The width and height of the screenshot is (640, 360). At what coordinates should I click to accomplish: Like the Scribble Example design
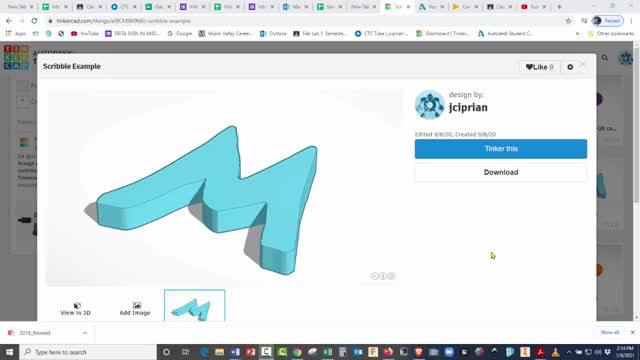[539, 67]
